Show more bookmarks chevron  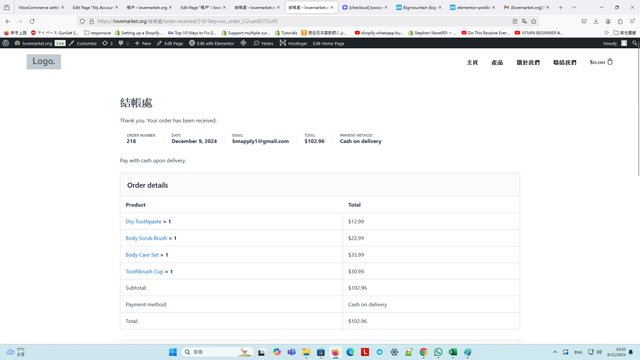pos(607,33)
